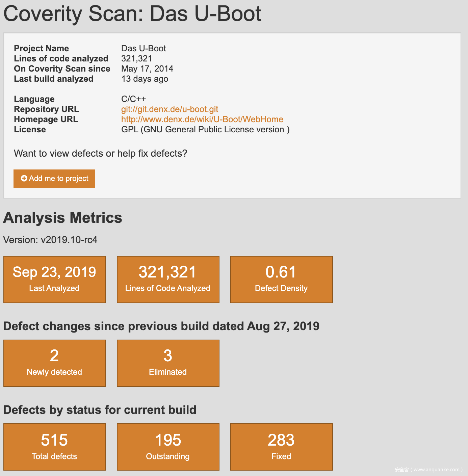Visit the Das U-Boot homepage URL
The width and height of the screenshot is (468, 476).
click(202, 119)
